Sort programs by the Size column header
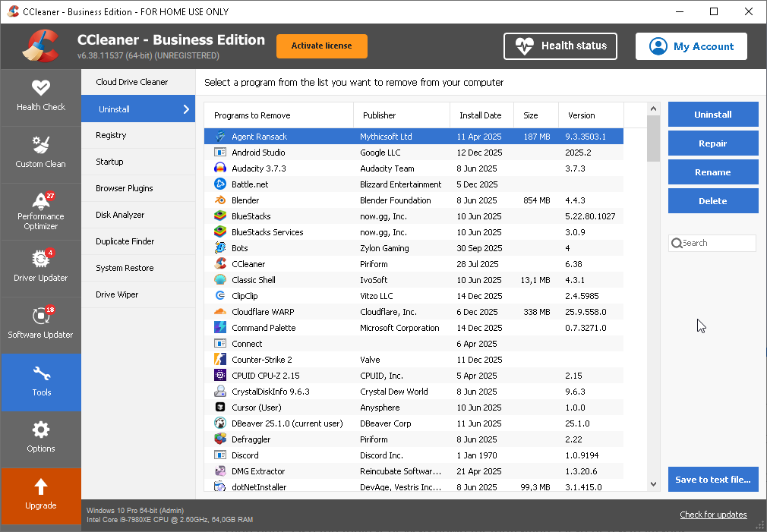The width and height of the screenshot is (767, 532). click(x=531, y=115)
